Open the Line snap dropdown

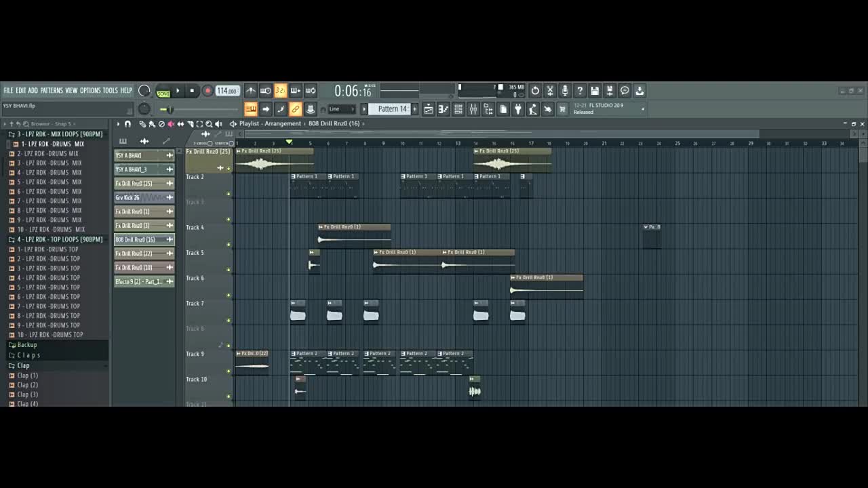(x=342, y=109)
